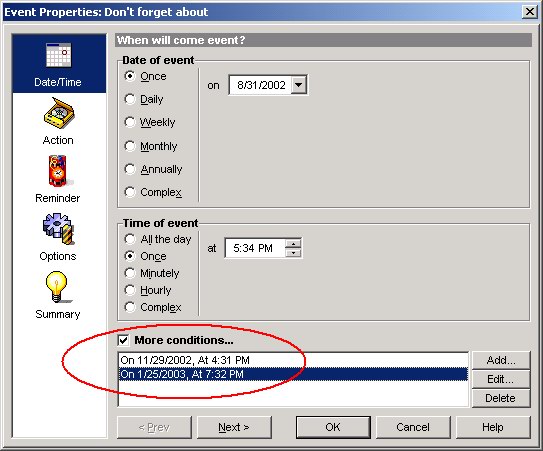Click into the 5:34 PM time field
543x451 pixels.
pyautogui.click(x=255, y=248)
